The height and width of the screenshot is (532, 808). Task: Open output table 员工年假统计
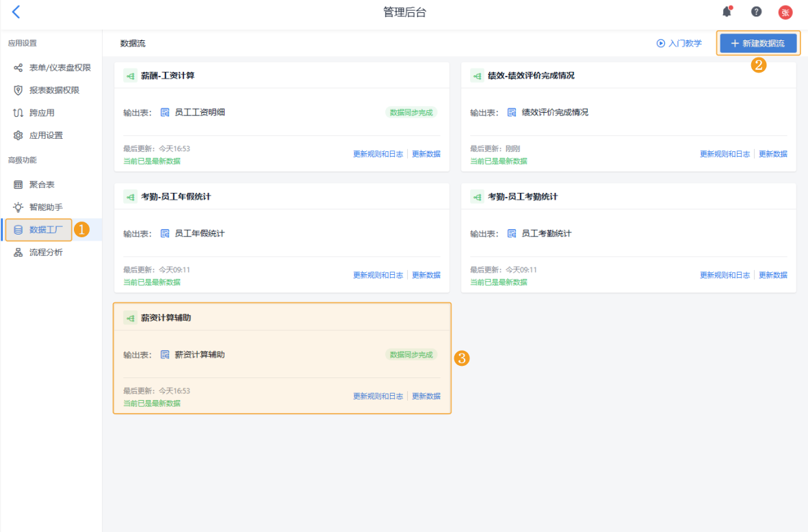(200, 233)
